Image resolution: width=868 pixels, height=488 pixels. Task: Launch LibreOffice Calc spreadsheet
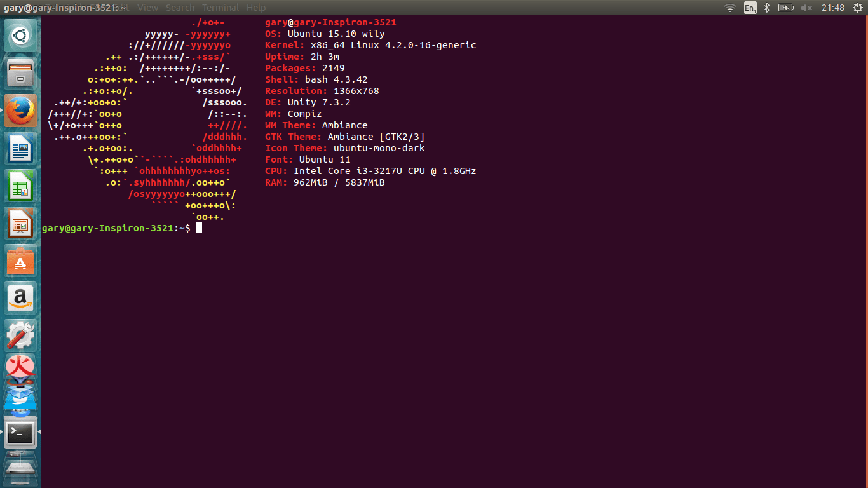tap(20, 187)
